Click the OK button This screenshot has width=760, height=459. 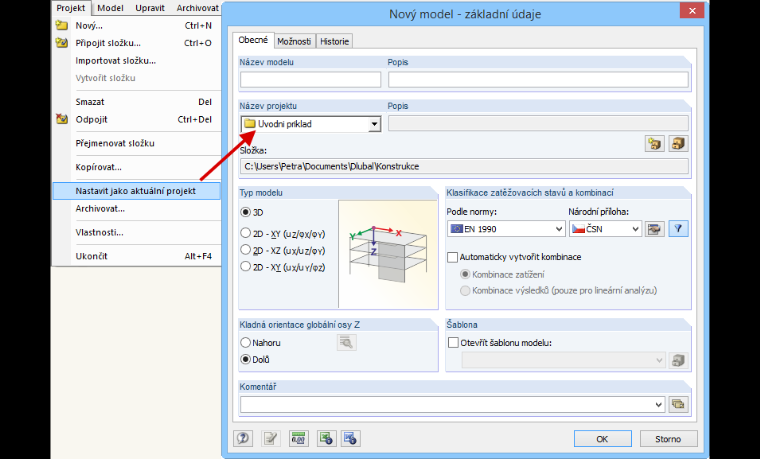602,439
